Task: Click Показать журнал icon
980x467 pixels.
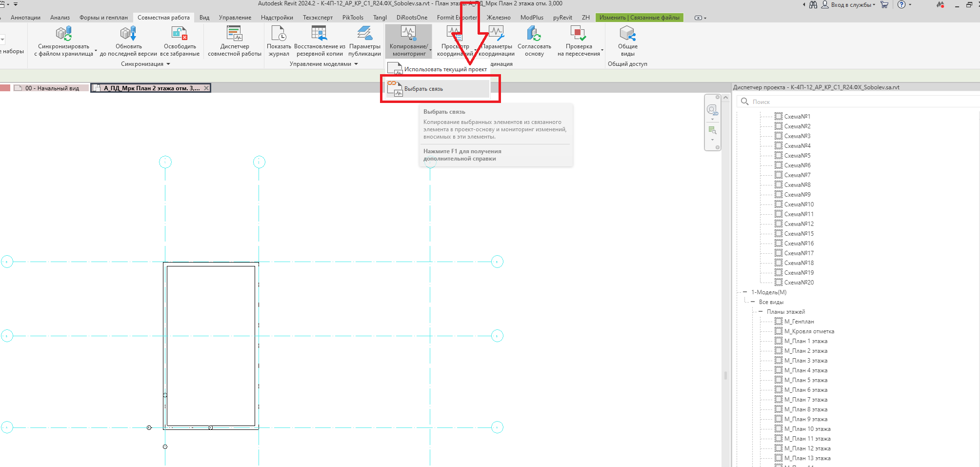Action: (279, 33)
